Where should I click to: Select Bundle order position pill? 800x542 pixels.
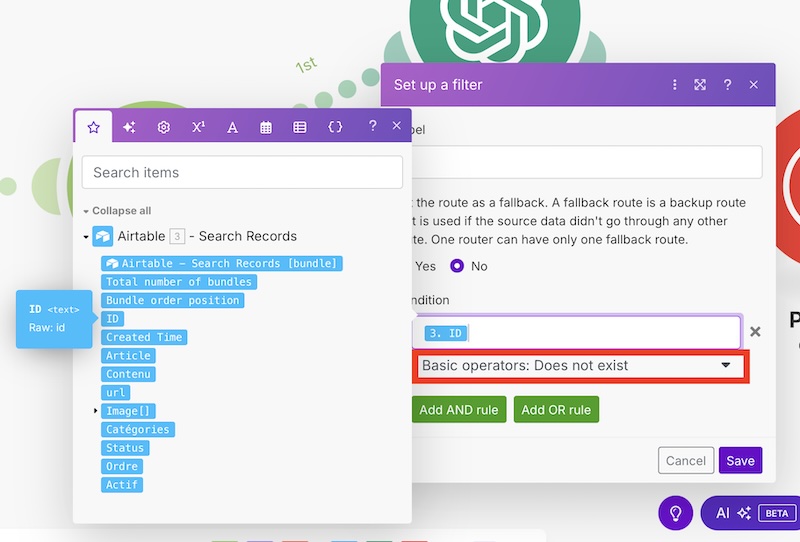(x=172, y=300)
